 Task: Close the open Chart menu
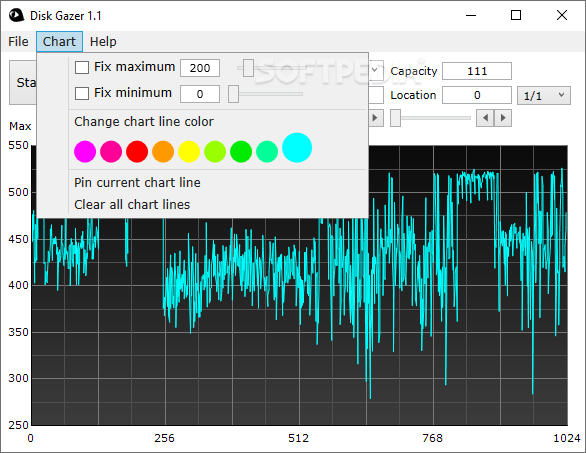(x=59, y=41)
